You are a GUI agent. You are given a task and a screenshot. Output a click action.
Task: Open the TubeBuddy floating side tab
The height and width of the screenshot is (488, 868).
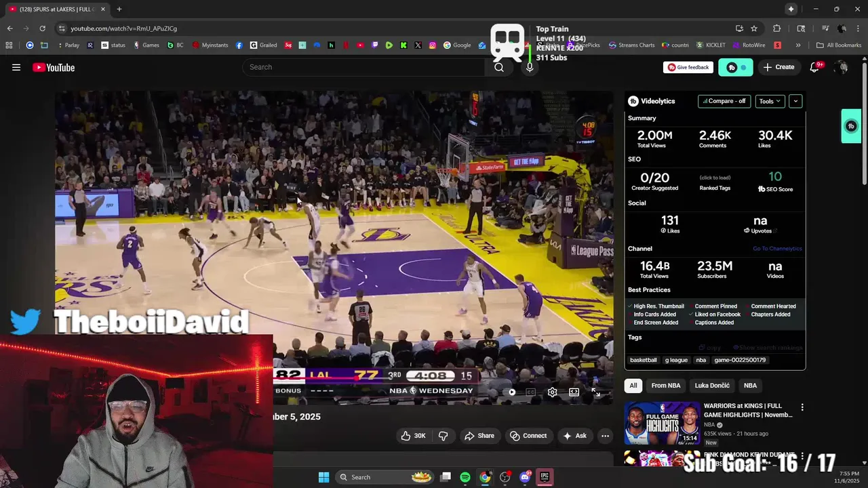(x=851, y=126)
